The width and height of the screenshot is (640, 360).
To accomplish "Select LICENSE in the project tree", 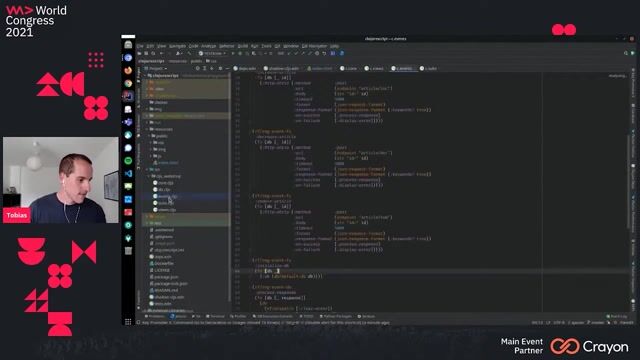I will point(159,270).
